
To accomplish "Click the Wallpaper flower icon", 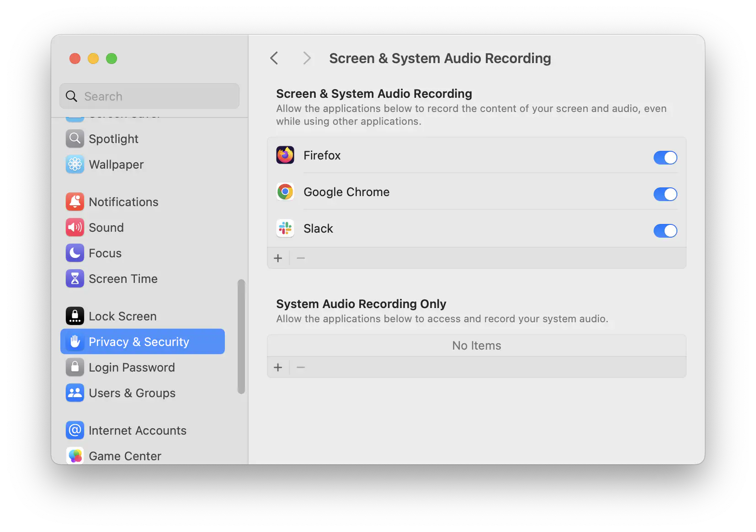I will pyautogui.click(x=75, y=165).
